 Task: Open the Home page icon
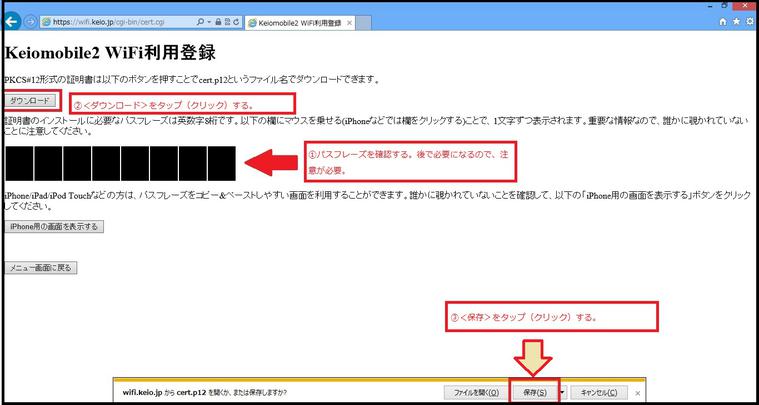(x=723, y=20)
